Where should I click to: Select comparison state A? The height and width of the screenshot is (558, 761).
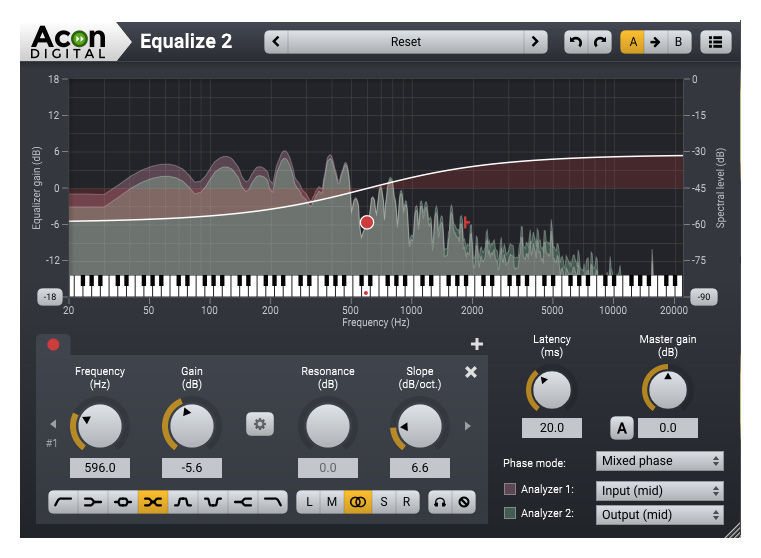632,42
